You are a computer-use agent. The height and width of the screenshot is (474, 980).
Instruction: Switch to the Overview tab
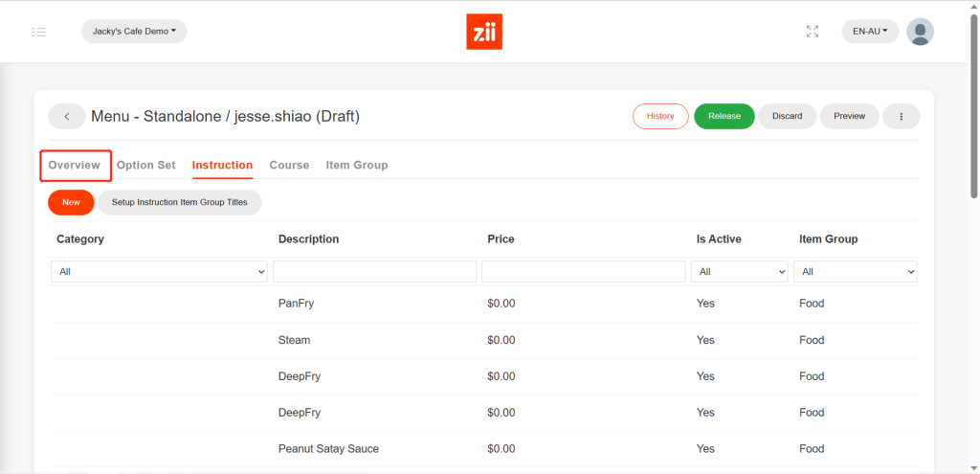point(75,165)
